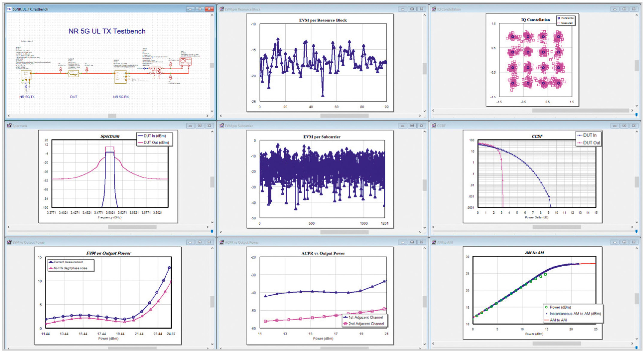
Task: Activate the ACPR vs Output Power window title
Action: [241, 242]
